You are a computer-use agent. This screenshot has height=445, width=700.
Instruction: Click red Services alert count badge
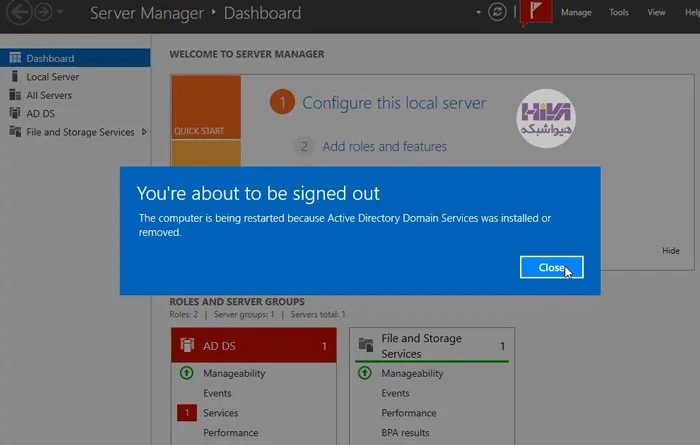187,413
